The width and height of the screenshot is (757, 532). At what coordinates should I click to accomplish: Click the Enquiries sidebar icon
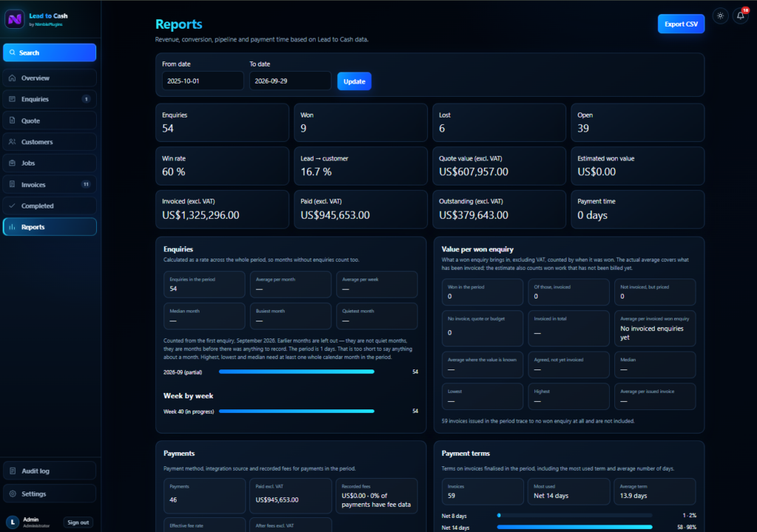[13, 99]
